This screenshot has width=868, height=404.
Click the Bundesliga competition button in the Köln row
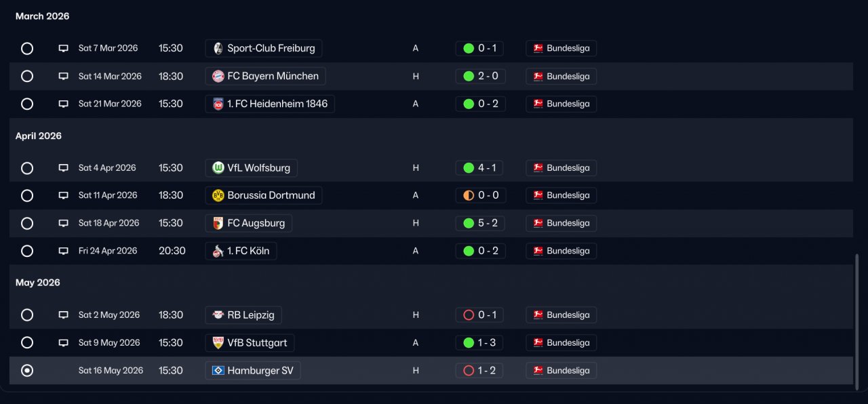(x=561, y=251)
